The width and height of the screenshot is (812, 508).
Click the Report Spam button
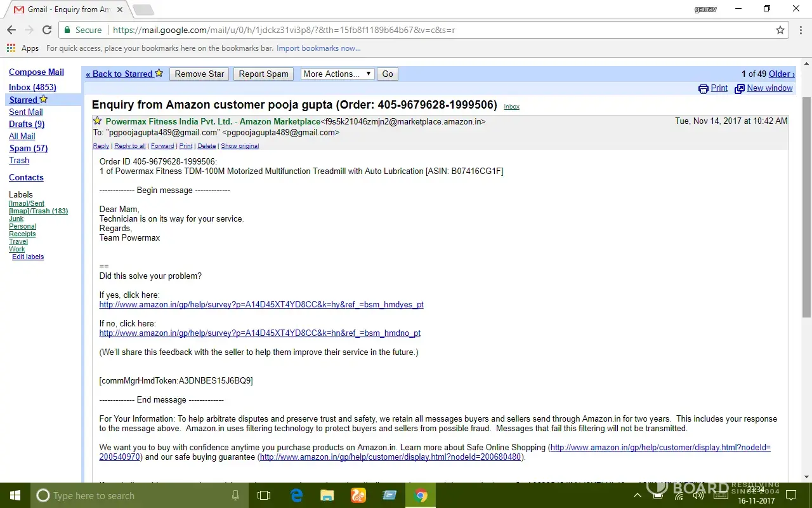(263, 74)
